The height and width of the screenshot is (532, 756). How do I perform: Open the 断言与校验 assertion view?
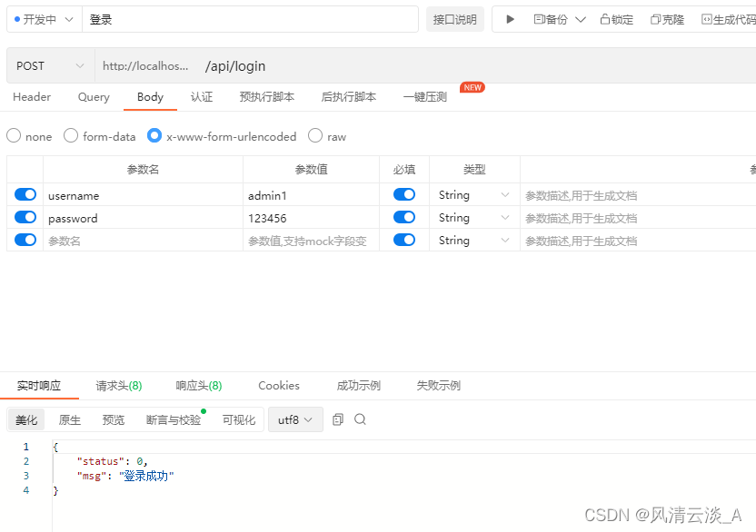[x=174, y=419]
